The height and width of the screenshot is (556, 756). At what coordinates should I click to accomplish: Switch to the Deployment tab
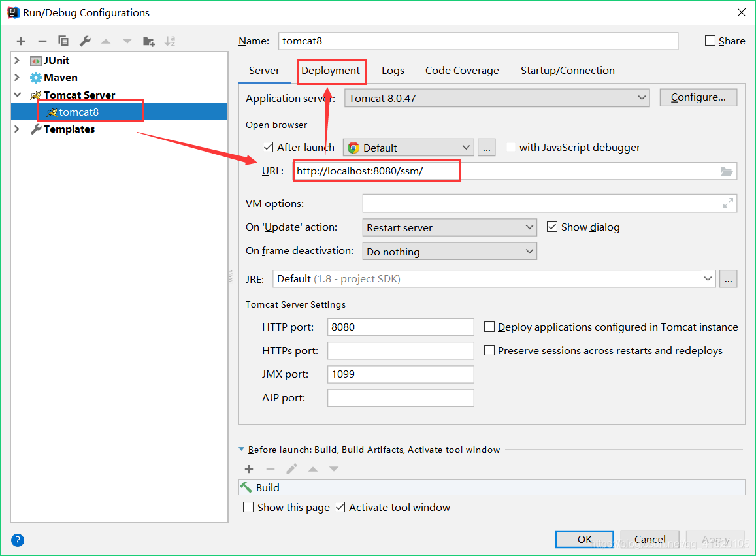pyautogui.click(x=331, y=71)
